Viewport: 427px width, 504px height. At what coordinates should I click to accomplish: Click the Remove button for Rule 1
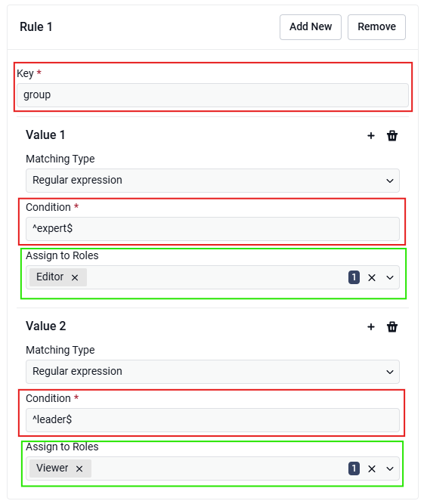(376, 27)
